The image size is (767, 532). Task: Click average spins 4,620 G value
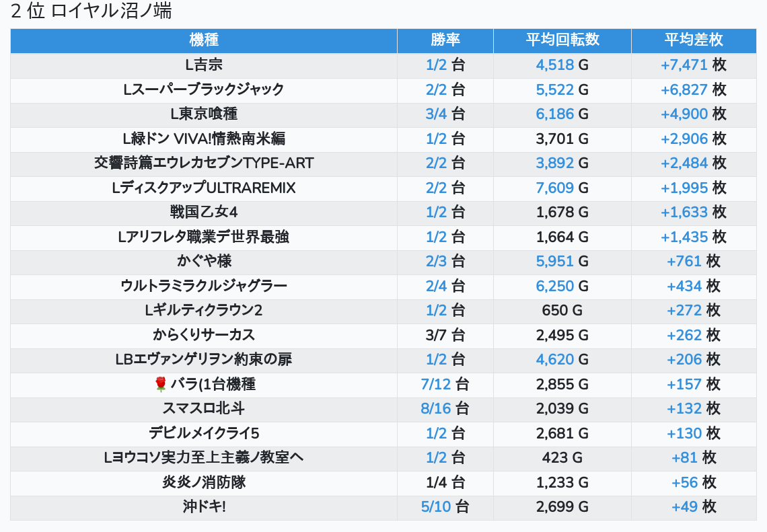pyautogui.click(x=562, y=359)
